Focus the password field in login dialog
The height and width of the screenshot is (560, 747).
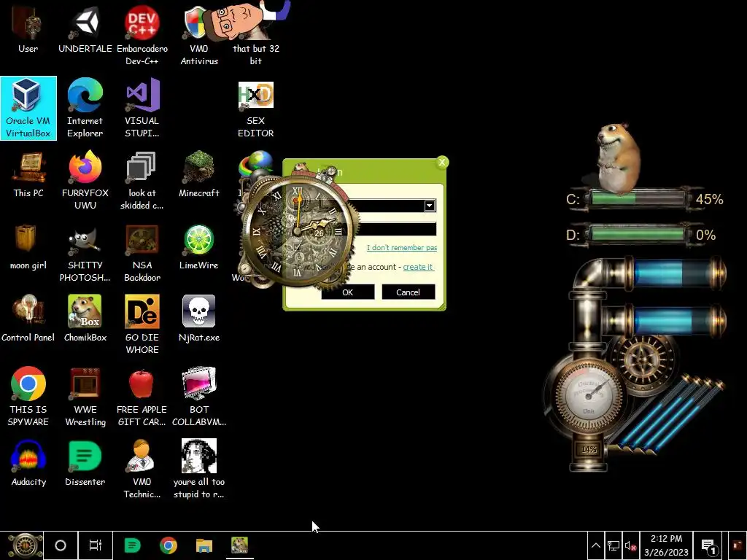click(x=398, y=229)
